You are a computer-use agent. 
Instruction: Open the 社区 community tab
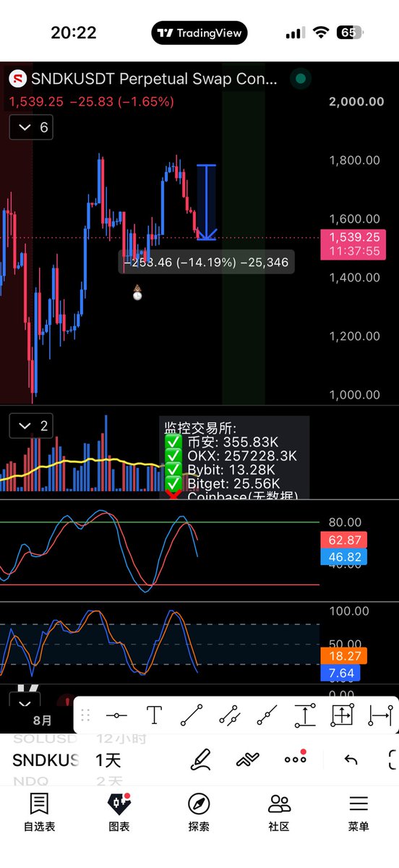tap(279, 812)
